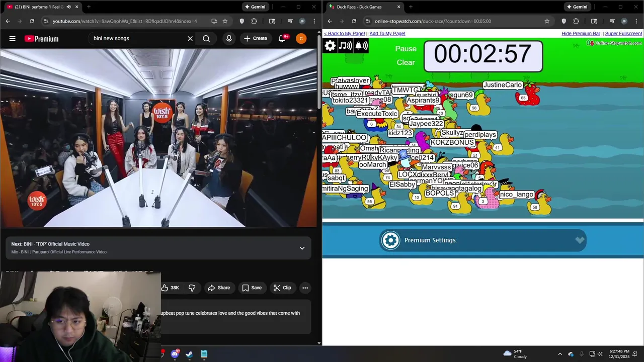This screenshot has width=644, height=362.
Task: Open the YouTube guide hamburger menu
Action: pos(13,39)
